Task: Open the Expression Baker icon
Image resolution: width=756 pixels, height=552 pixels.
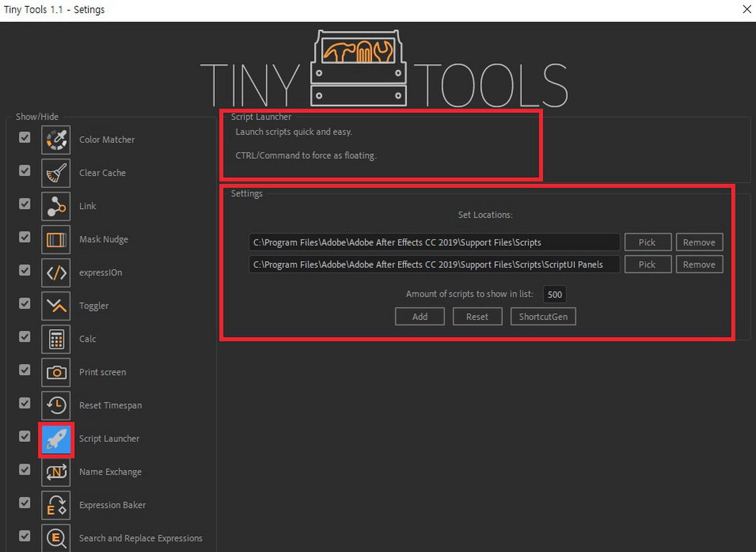Action: (56, 505)
